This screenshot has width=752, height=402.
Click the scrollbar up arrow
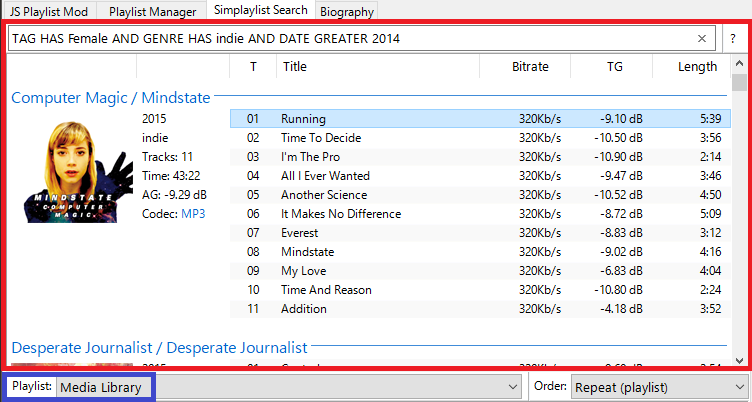tap(739, 64)
